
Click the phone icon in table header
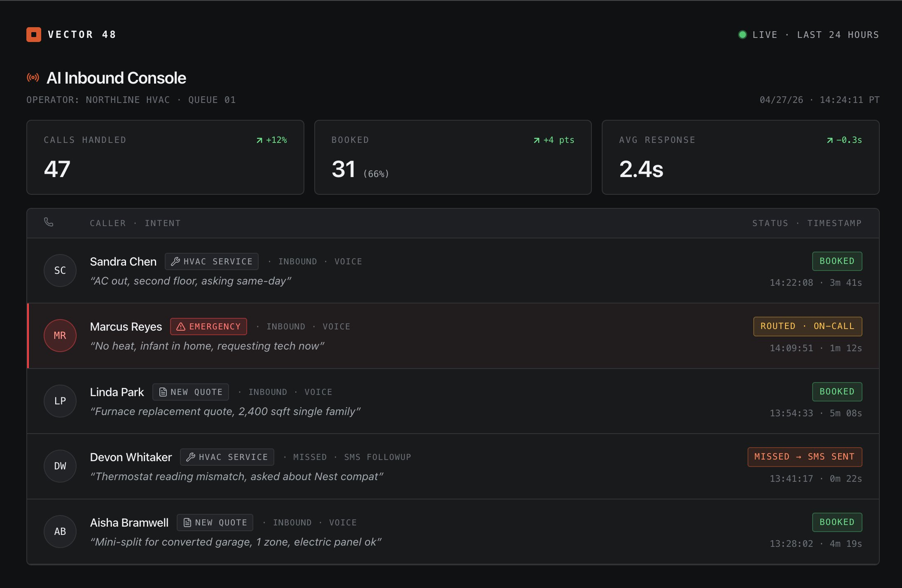49,222
